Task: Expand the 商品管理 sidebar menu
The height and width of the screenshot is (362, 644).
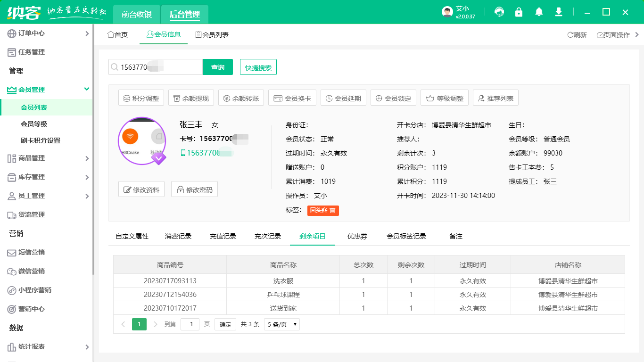Action: click(x=46, y=158)
